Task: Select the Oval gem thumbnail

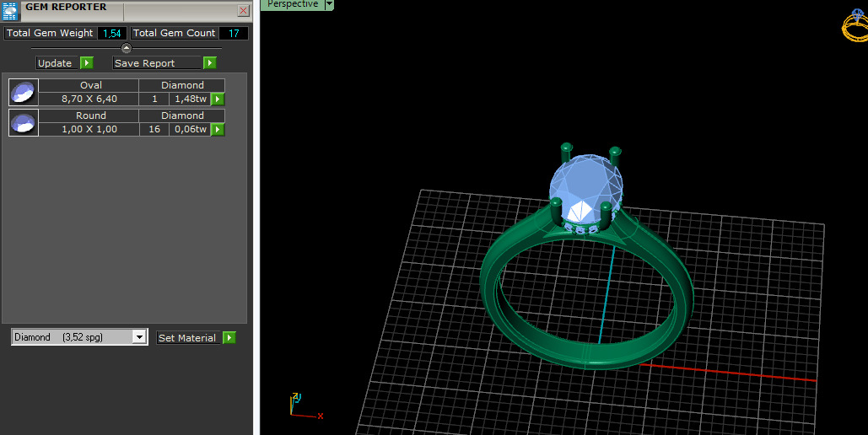Action: coord(24,93)
